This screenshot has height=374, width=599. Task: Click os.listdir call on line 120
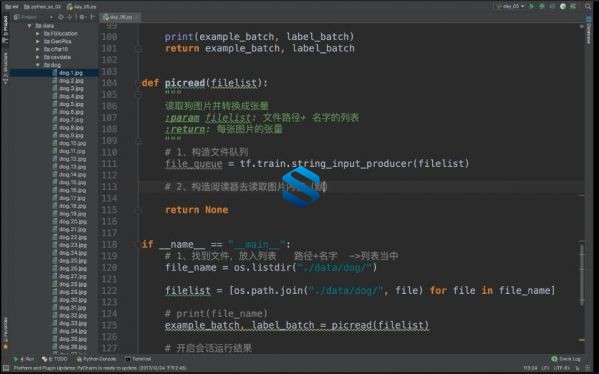click(x=305, y=267)
